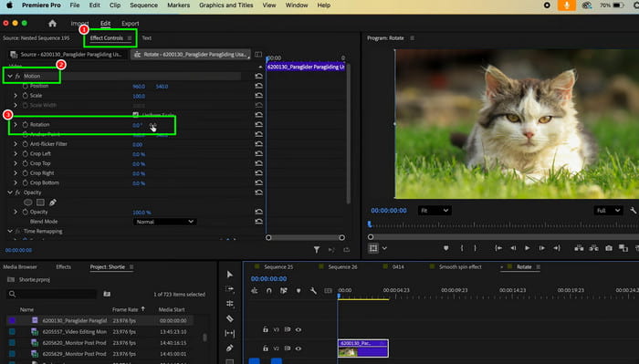
Task: Toggle the Rotation animation stopwatch
Action: (x=26, y=125)
